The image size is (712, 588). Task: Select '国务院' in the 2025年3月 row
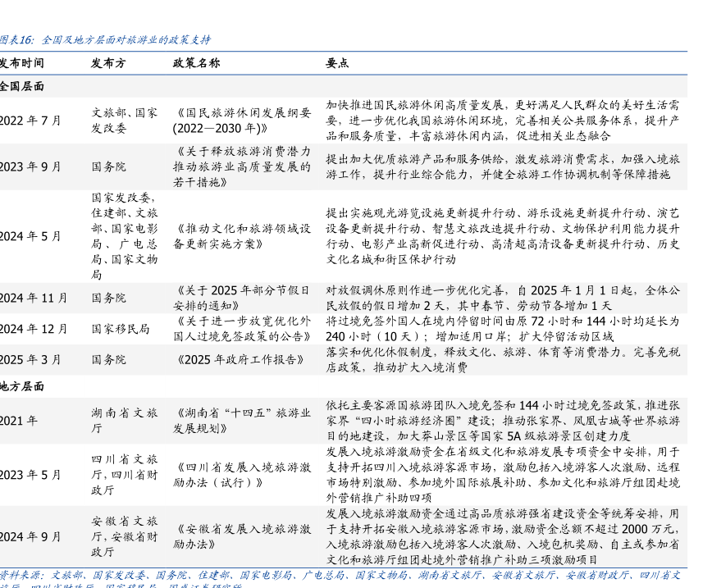(108, 360)
